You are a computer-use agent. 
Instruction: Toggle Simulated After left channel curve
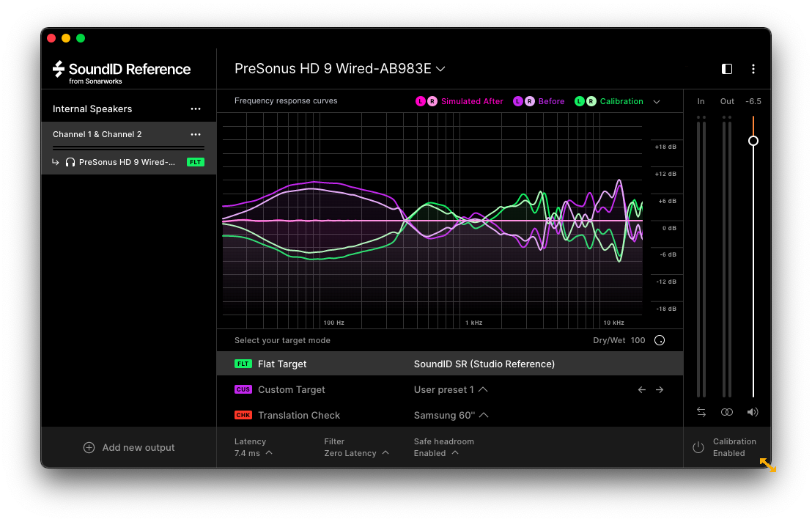click(x=421, y=101)
